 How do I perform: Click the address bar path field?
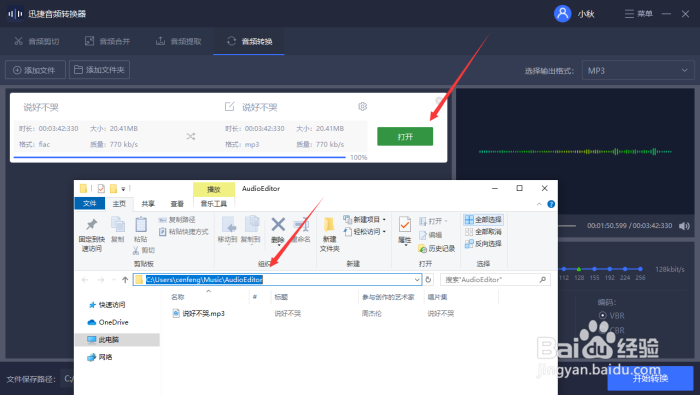point(278,279)
